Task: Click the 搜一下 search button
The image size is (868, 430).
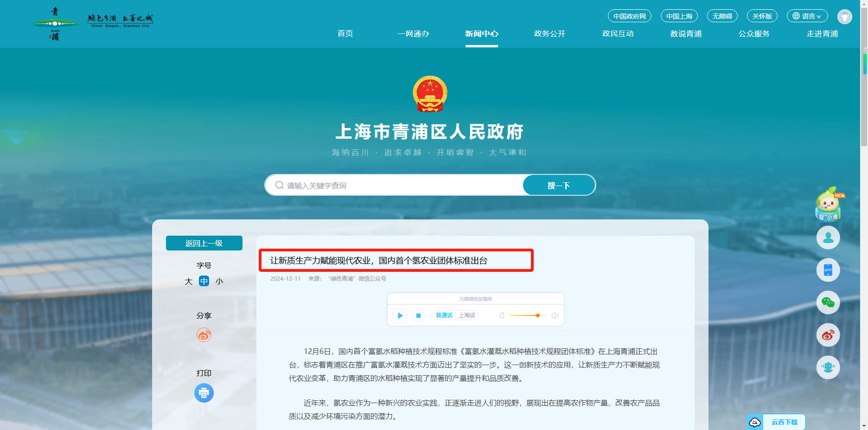Action: (x=558, y=186)
